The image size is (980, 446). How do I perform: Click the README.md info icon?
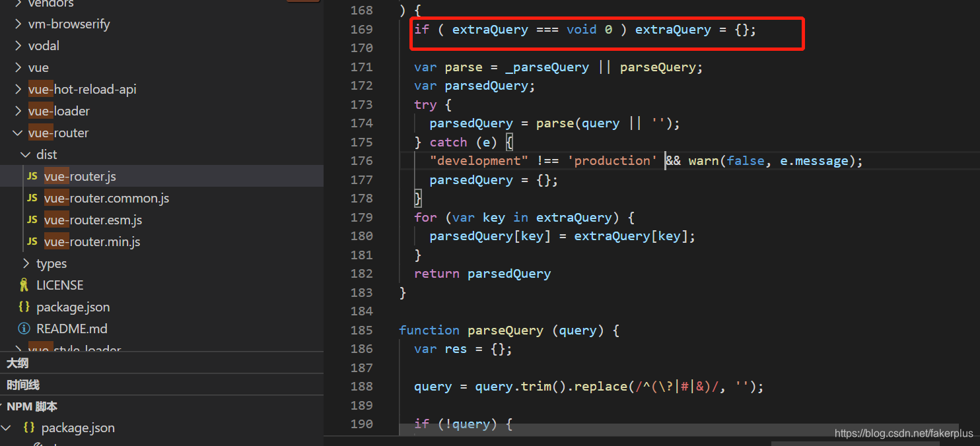pos(24,329)
